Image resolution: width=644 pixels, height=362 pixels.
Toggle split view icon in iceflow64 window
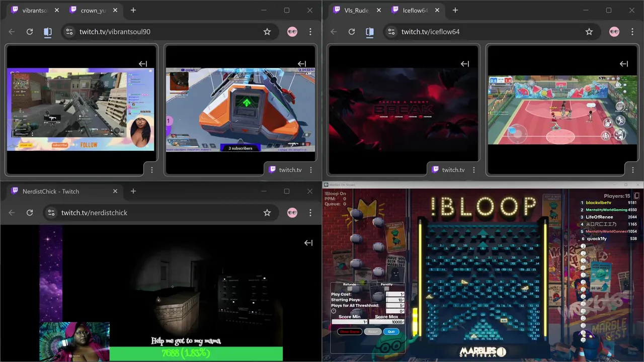coord(370,32)
